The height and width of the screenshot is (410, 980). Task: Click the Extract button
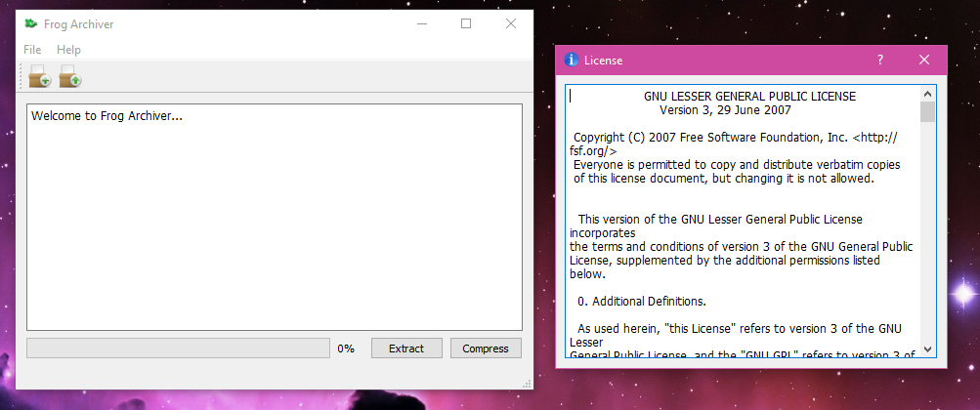point(406,348)
